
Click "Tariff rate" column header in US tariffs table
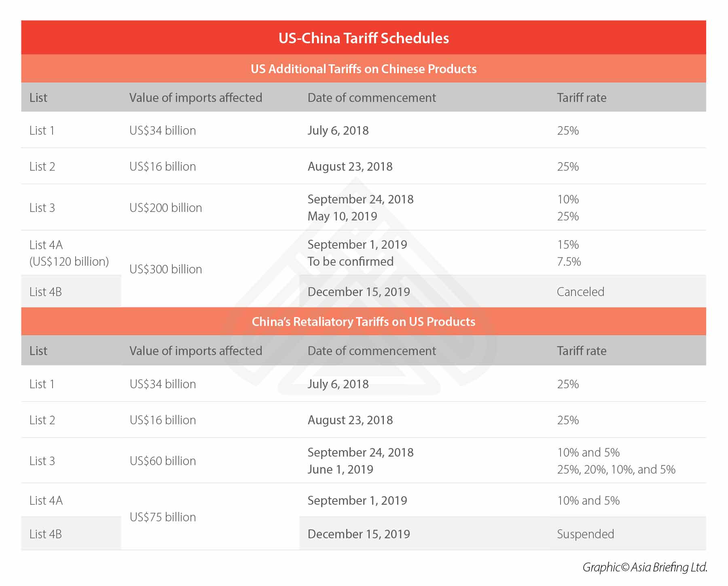582,97
